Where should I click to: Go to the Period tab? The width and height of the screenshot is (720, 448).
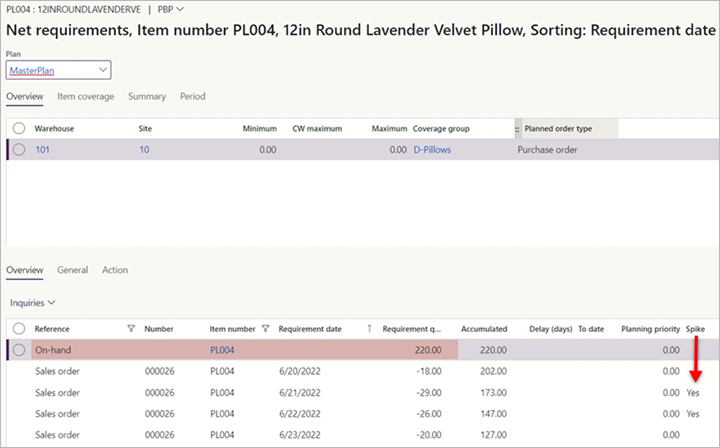coord(192,97)
